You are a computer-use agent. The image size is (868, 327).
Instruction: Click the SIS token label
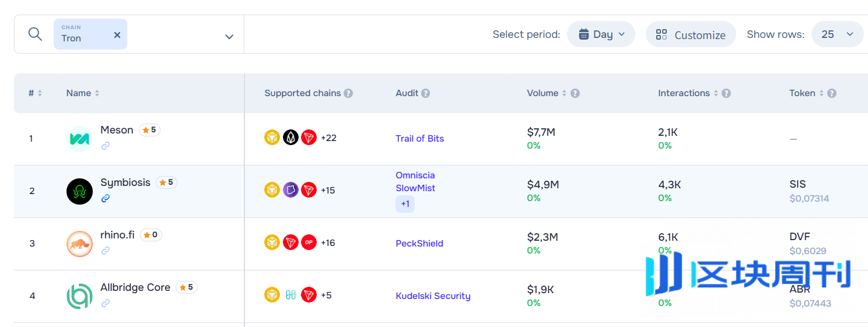pyautogui.click(x=797, y=184)
